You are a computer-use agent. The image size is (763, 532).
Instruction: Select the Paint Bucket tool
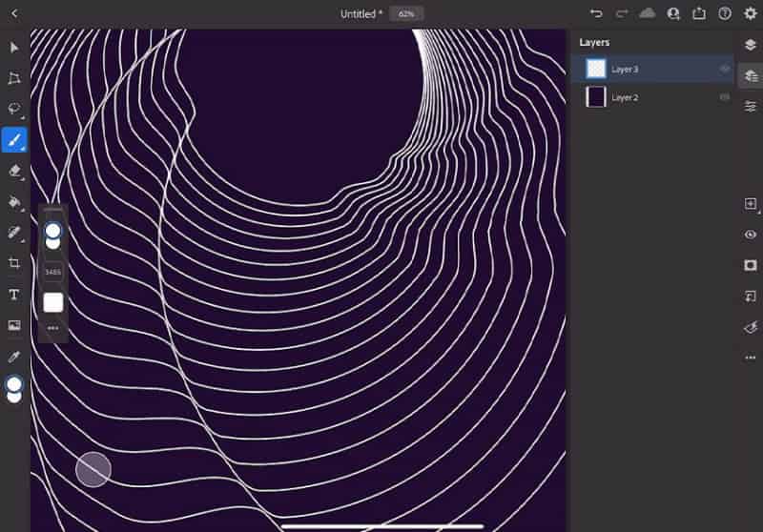[14, 201]
